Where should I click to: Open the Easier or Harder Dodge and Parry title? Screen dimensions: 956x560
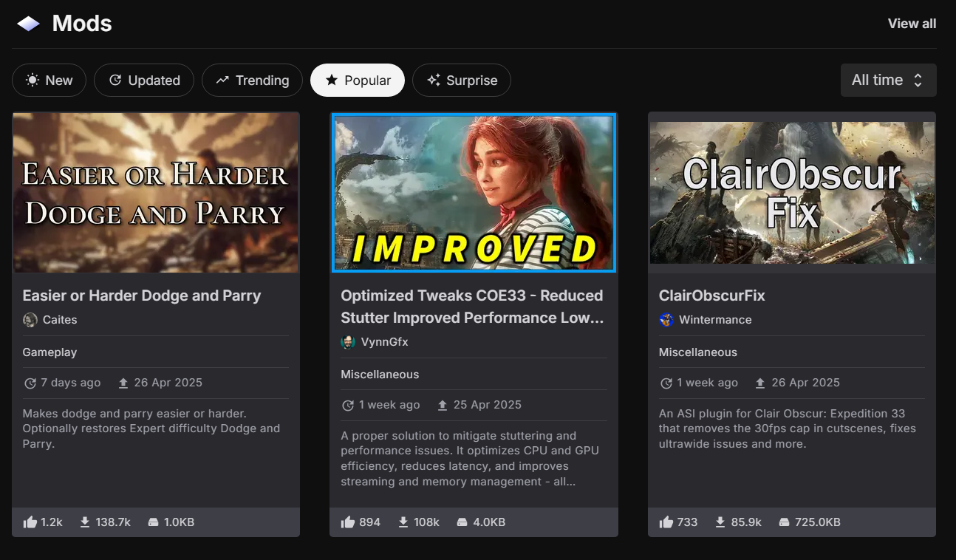pyautogui.click(x=142, y=296)
